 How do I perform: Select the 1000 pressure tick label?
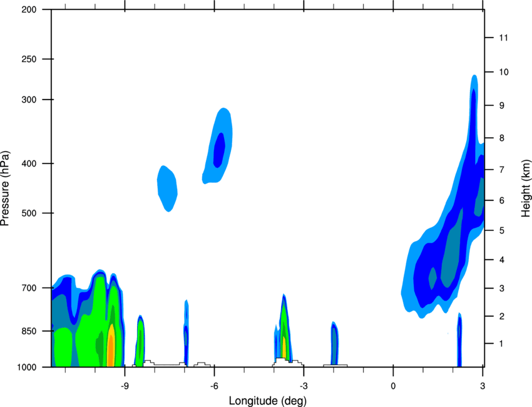[26, 368]
